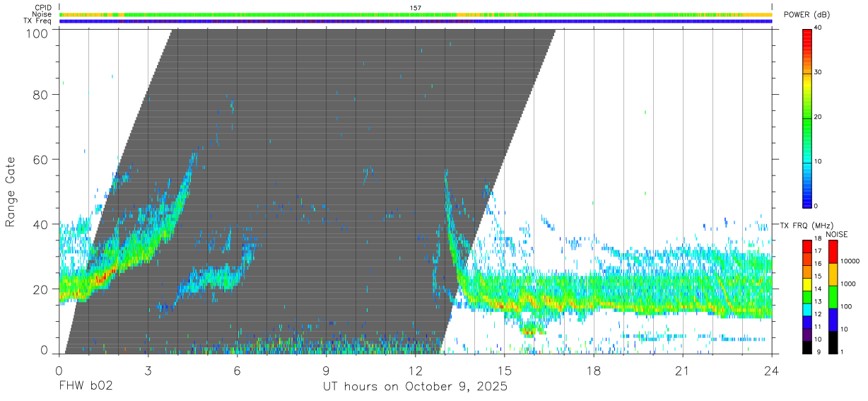
Task: Click the 40 label on the power scale
Action: [x=819, y=28]
